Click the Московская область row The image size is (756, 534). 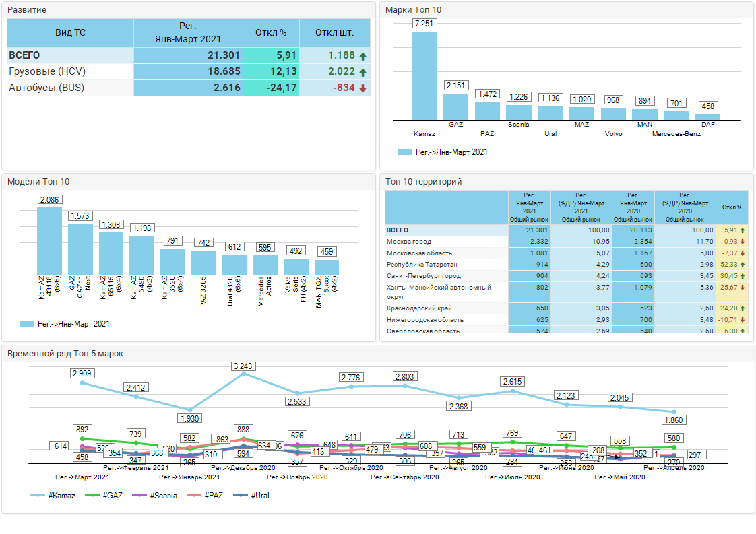445,253
